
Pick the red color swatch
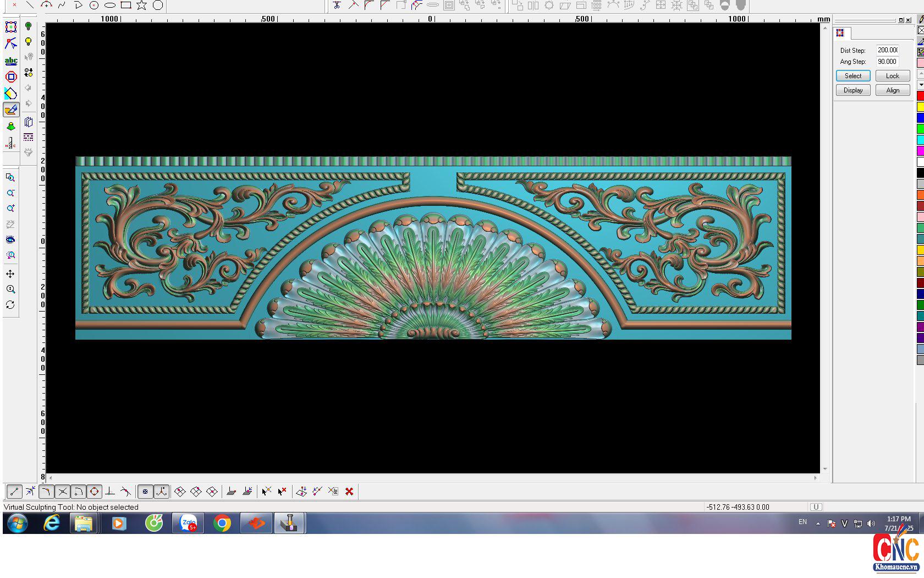[920, 96]
